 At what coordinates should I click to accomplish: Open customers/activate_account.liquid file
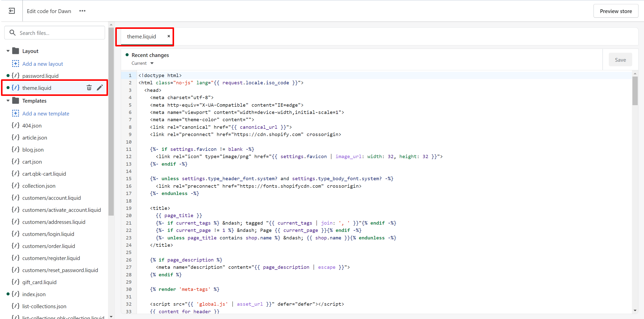tap(62, 210)
